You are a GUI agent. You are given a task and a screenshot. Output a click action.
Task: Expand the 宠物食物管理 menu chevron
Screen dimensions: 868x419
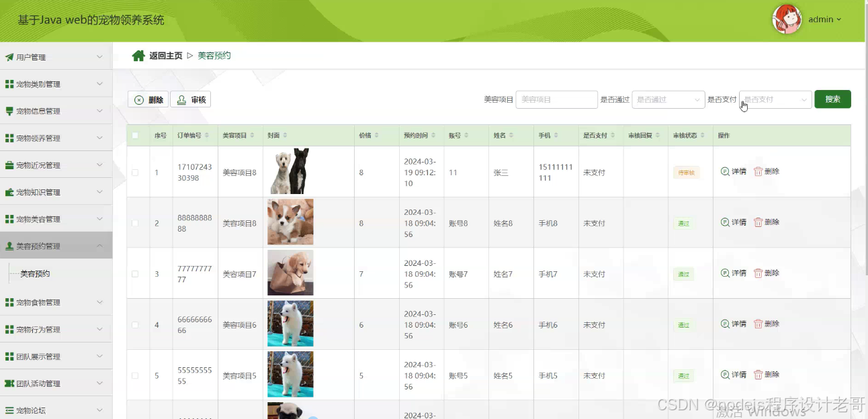99,302
